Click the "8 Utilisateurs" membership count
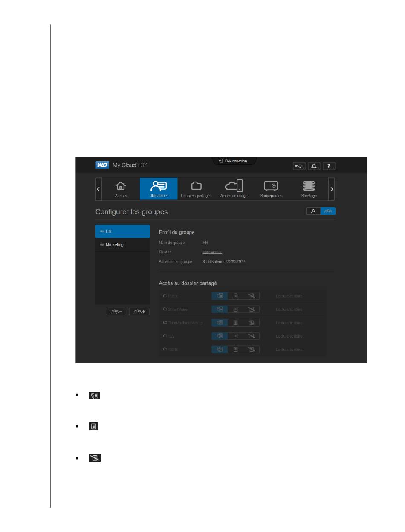 pos(213,261)
